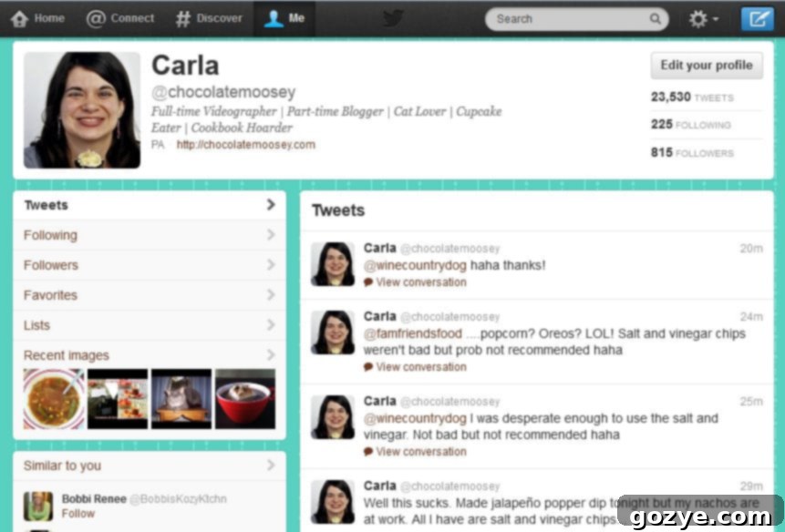Image resolution: width=785 pixels, height=532 pixels.
Task: Click the @BobbisKozyKtchn handle
Action: click(178, 499)
